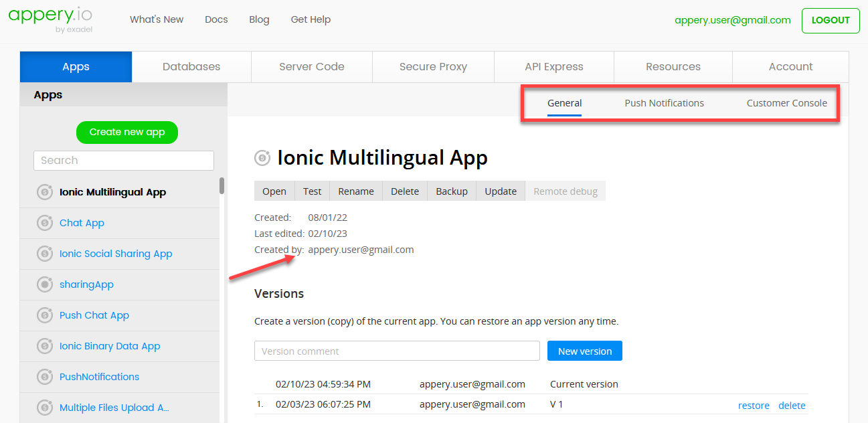Image resolution: width=868 pixels, height=423 pixels.
Task: Visit the Blog link
Action: coord(259,19)
